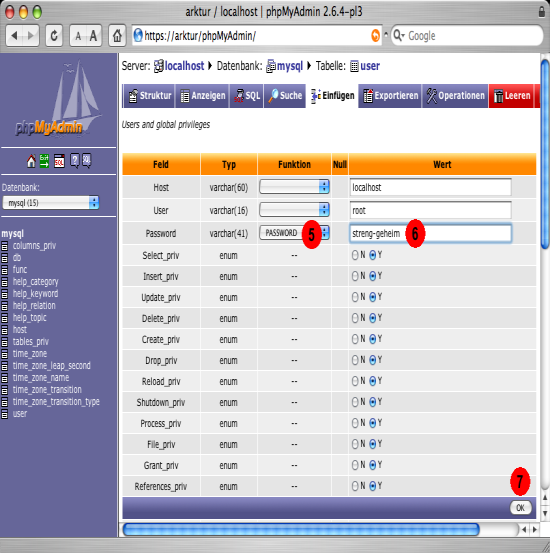Set Shutdown_priv to N

tap(355, 402)
